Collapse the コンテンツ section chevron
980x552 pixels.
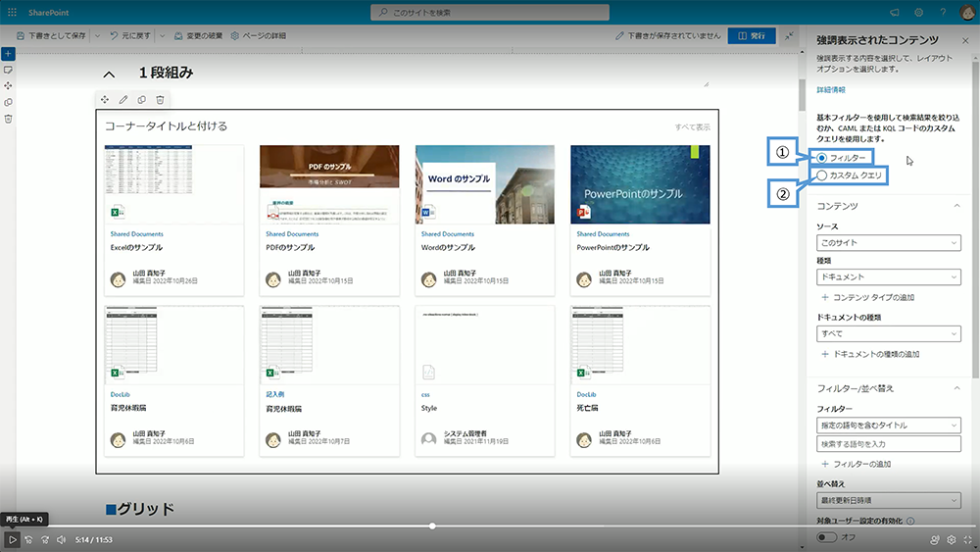click(956, 206)
